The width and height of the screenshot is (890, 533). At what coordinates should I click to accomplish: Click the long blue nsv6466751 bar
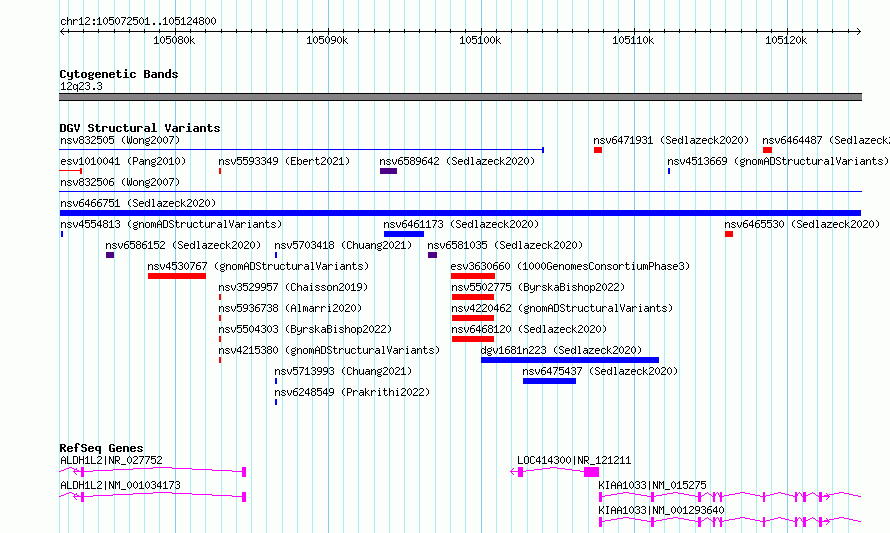click(460, 213)
